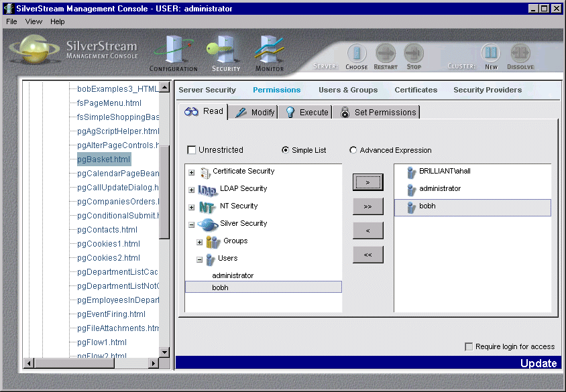This screenshot has width=566, height=392.
Task: Click the Certificate Security icon
Action: pos(205,173)
